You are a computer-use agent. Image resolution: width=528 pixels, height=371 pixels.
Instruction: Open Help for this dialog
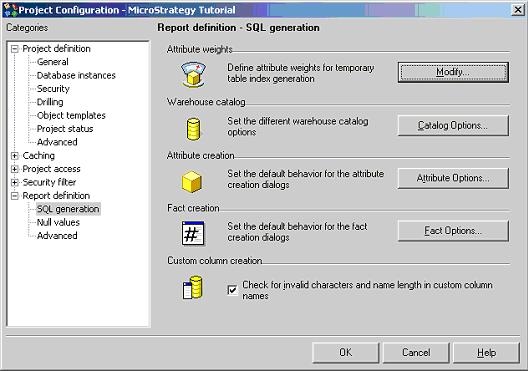point(487,352)
